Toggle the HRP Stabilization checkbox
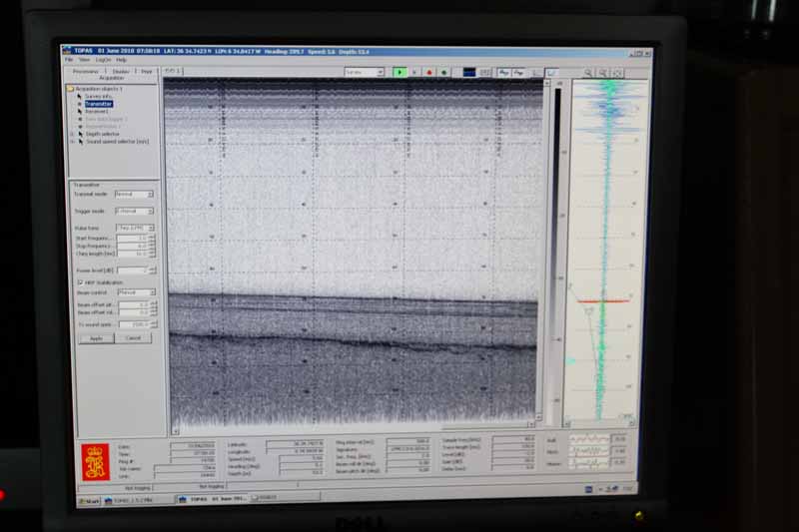The width and height of the screenshot is (799, 532). tap(79, 282)
